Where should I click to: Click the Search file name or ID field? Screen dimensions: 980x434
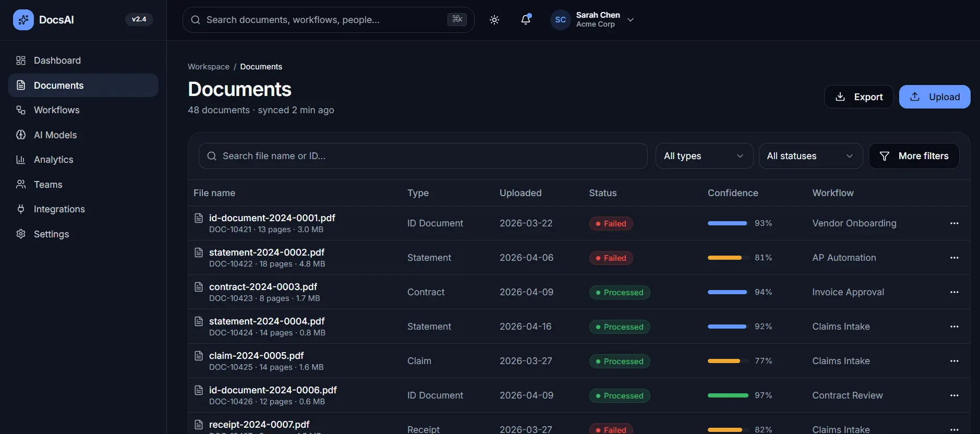(423, 156)
